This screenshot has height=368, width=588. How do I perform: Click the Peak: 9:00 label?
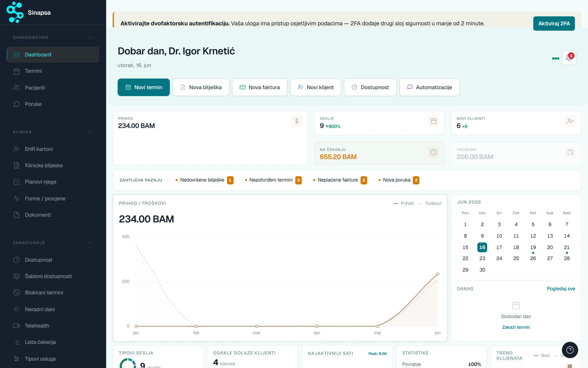(x=378, y=354)
